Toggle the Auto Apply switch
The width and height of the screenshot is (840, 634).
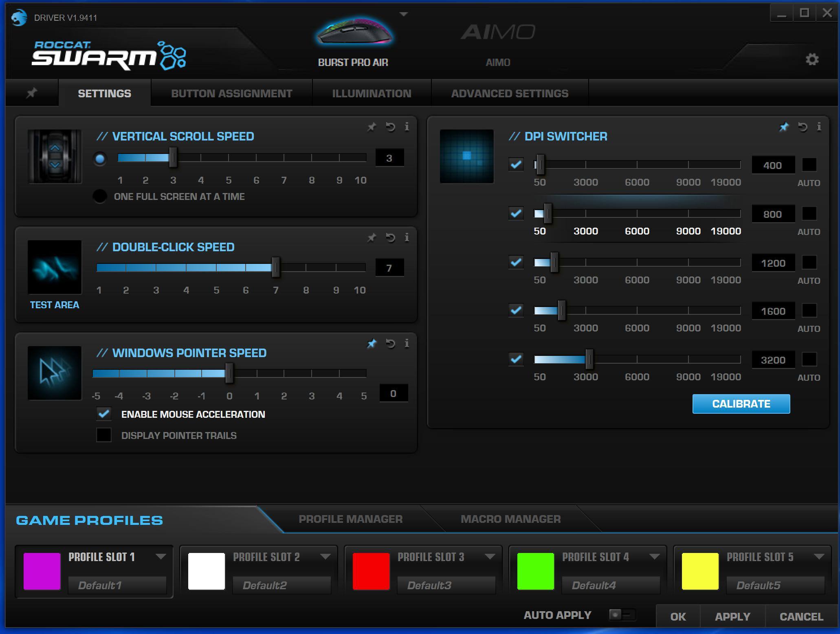pyautogui.click(x=622, y=614)
